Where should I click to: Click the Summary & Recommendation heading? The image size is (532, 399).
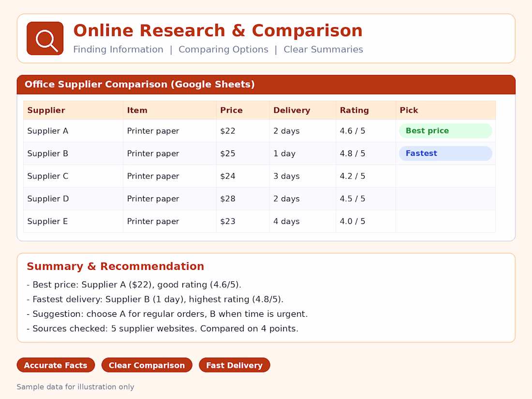(116, 266)
